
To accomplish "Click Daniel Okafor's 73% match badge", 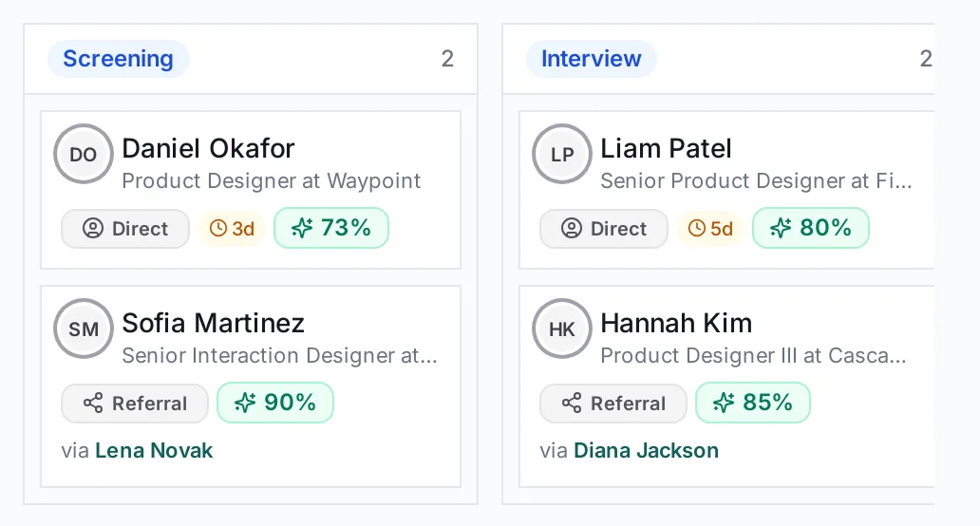I will [331, 228].
